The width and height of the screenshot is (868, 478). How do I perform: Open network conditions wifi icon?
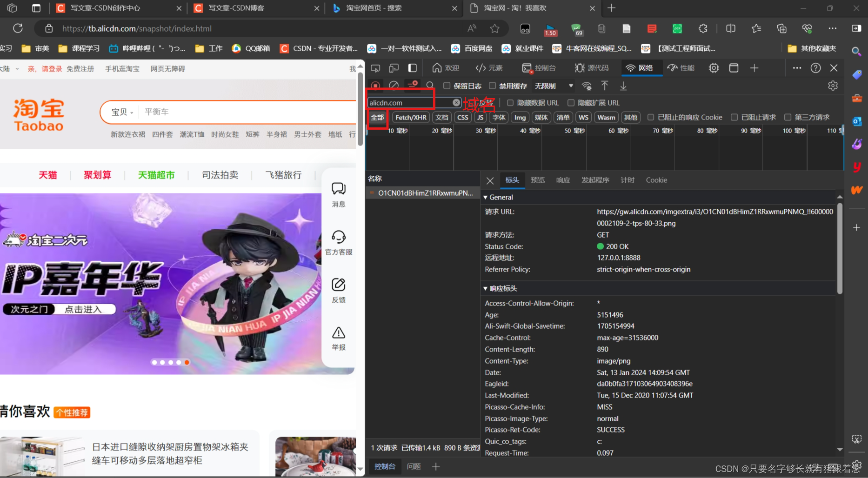587,86
